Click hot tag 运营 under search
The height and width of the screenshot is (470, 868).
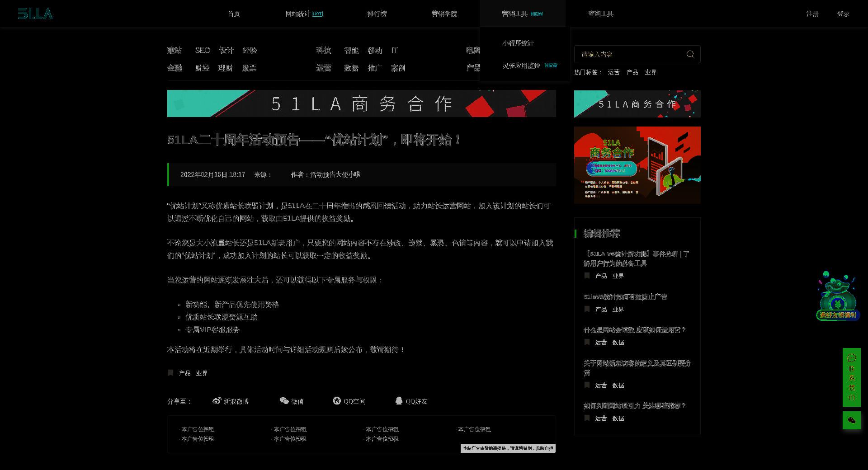[x=613, y=72]
